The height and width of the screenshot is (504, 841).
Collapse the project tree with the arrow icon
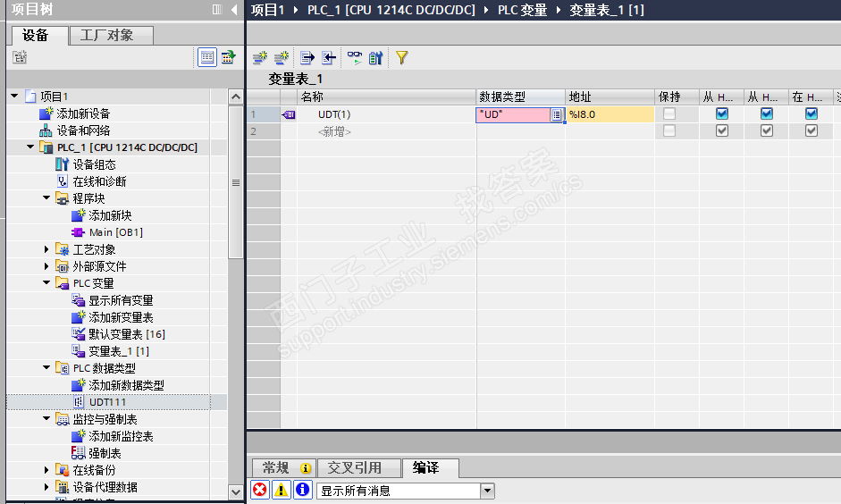[x=234, y=9]
